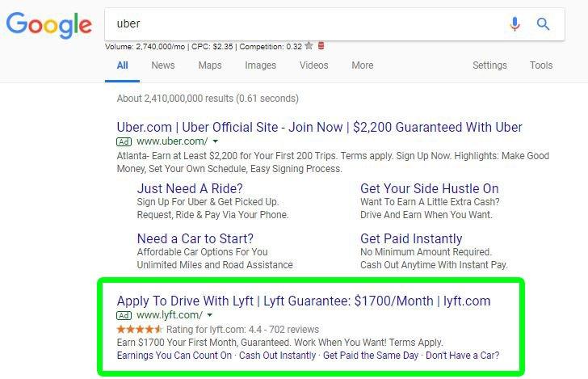Click the CPC: $2.35 text

[x=212, y=47]
